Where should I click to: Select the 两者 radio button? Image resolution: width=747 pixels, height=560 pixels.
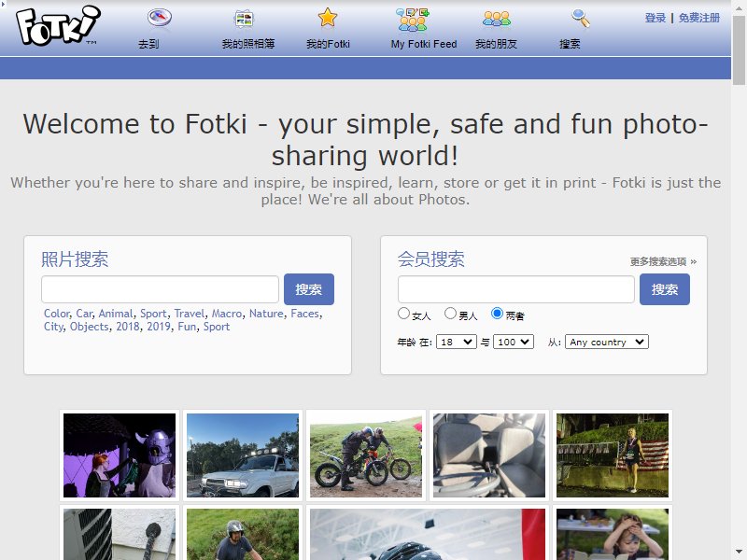click(x=497, y=313)
